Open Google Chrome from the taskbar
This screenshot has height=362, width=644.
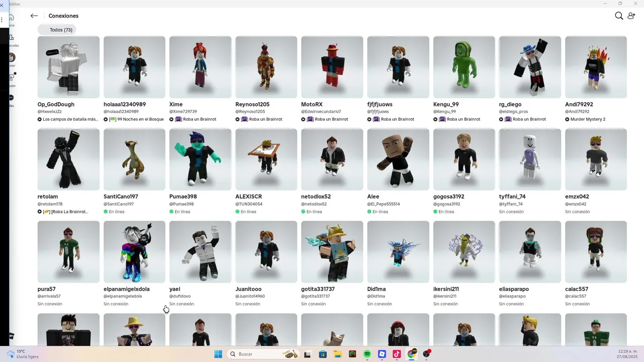(412, 354)
